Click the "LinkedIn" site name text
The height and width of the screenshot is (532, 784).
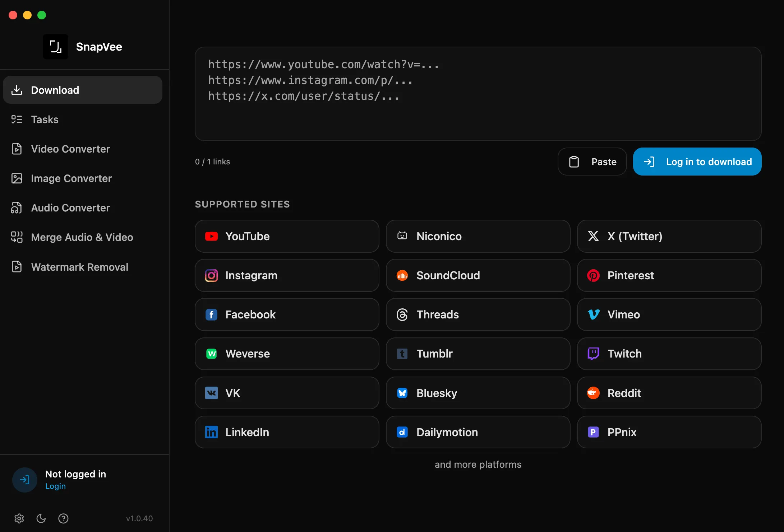247,432
